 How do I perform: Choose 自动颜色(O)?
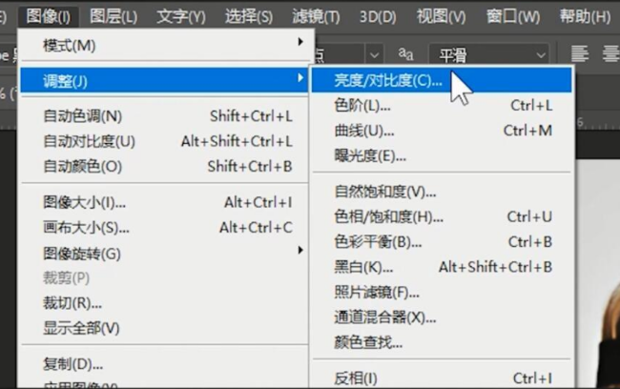pos(165,166)
